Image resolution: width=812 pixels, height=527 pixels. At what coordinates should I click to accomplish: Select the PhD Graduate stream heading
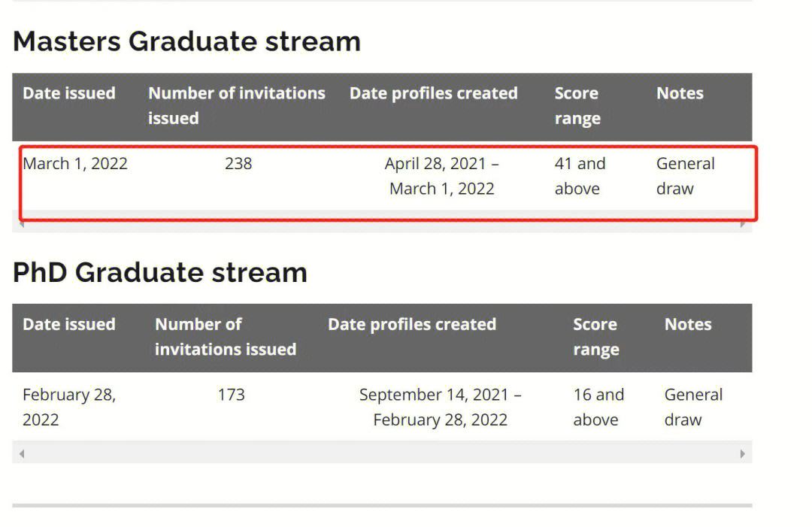click(x=160, y=272)
